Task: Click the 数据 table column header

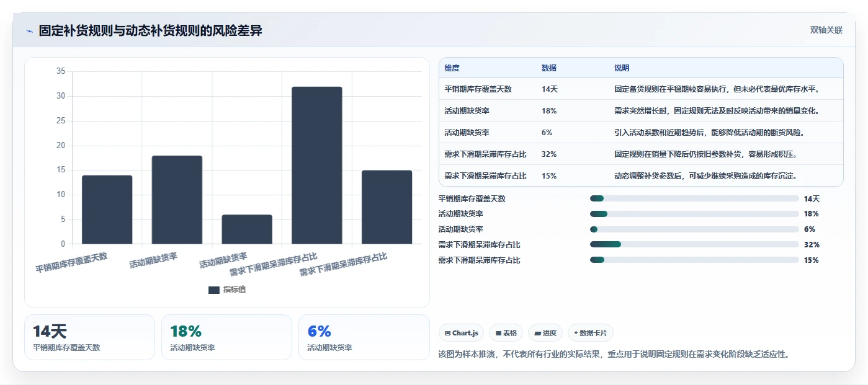Action: (x=549, y=68)
